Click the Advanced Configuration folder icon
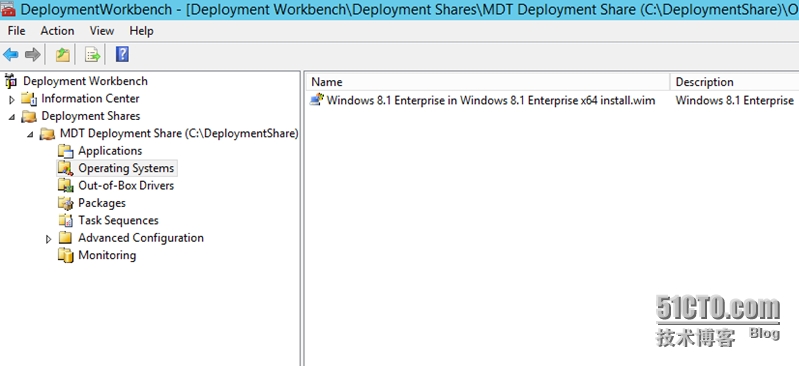The width and height of the screenshot is (799, 366). (x=66, y=238)
